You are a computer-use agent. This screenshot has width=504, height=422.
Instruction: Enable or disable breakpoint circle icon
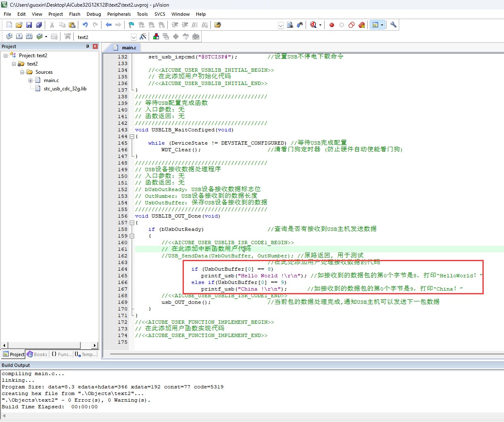342,25
